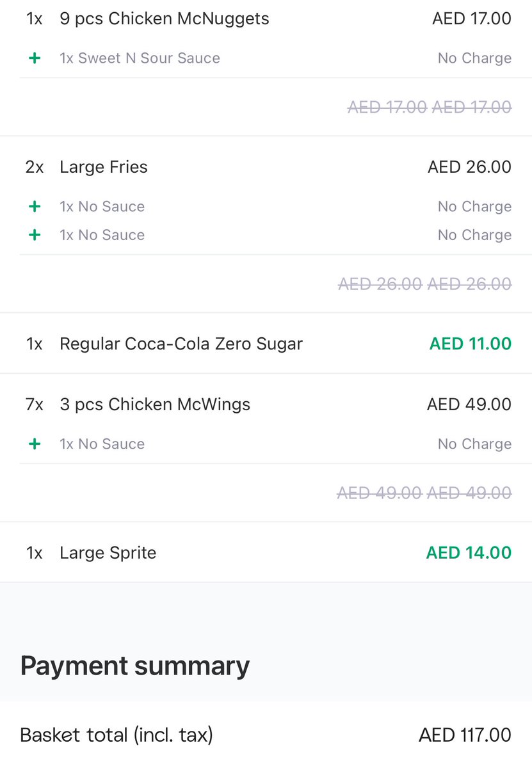Tap the plus beside No Sauce under McWings

click(35, 444)
